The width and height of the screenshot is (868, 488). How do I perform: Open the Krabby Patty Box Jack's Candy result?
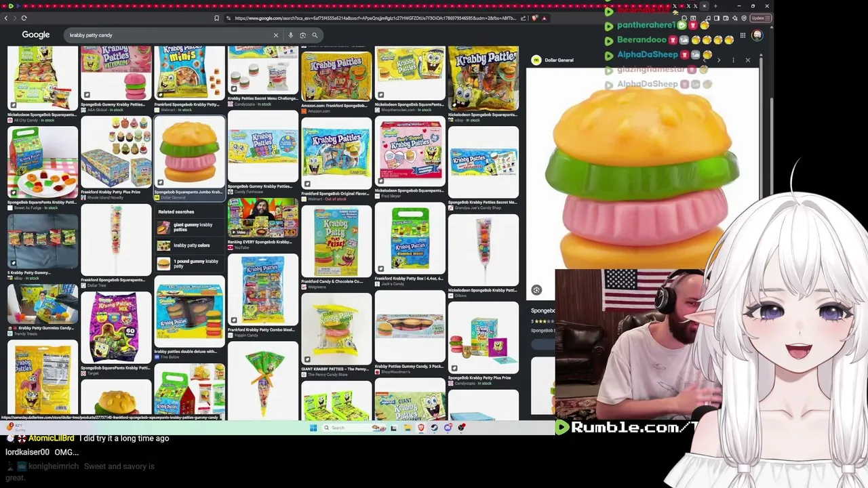click(410, 245)
